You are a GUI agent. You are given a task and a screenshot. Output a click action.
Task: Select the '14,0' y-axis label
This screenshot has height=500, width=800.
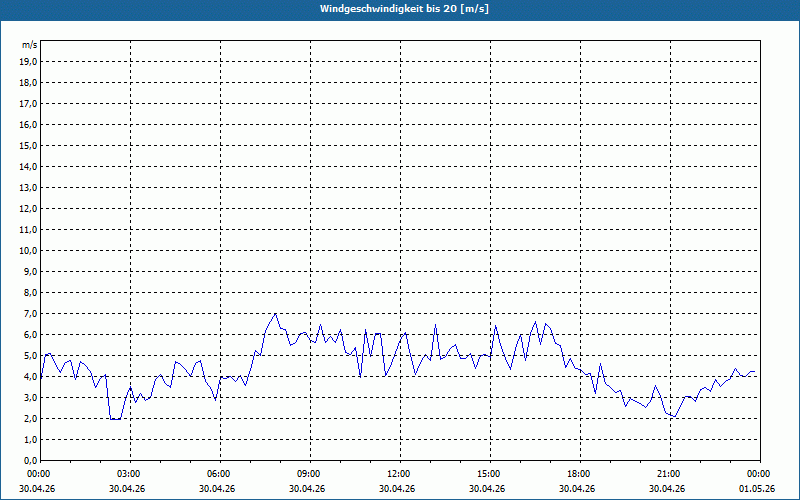pyautogui.click(x=29, y=166)
